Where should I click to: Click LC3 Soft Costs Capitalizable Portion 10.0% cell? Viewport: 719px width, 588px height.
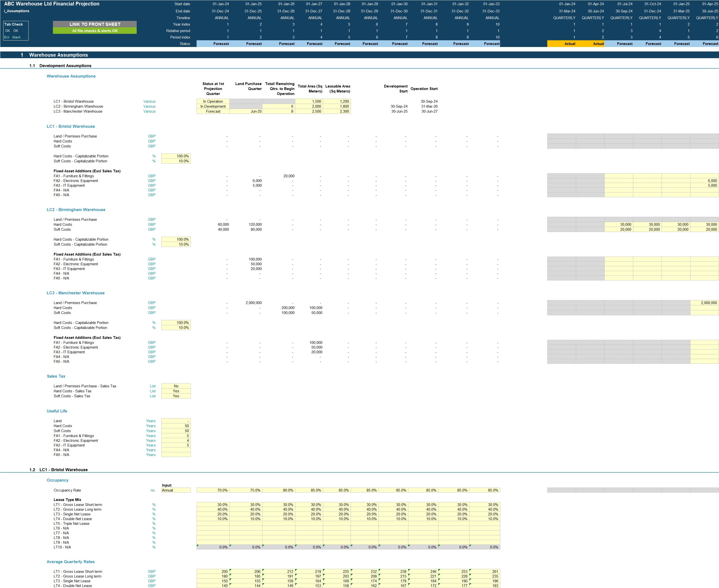176,327
